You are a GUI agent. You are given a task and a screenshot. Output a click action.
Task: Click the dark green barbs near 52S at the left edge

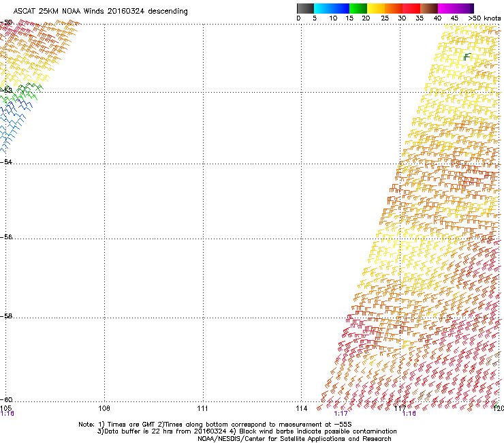point(29,87)
